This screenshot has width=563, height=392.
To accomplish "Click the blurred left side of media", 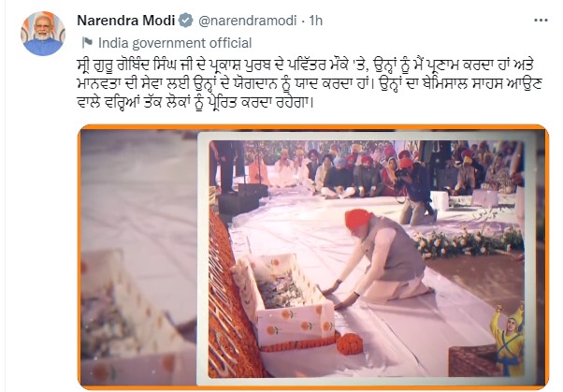I will point(138,257).
